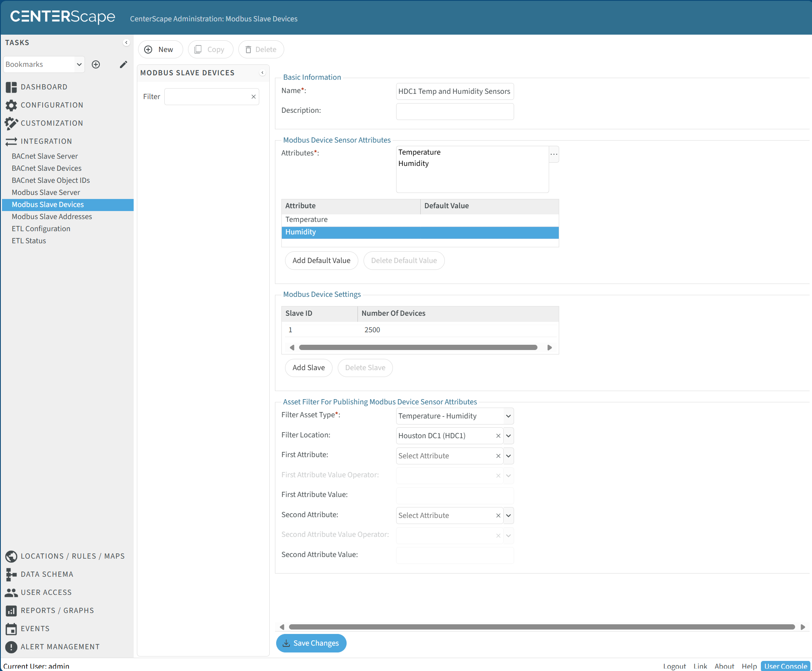Open Configuration gear icon
812x671 pixels.
[x=11, y=105]
